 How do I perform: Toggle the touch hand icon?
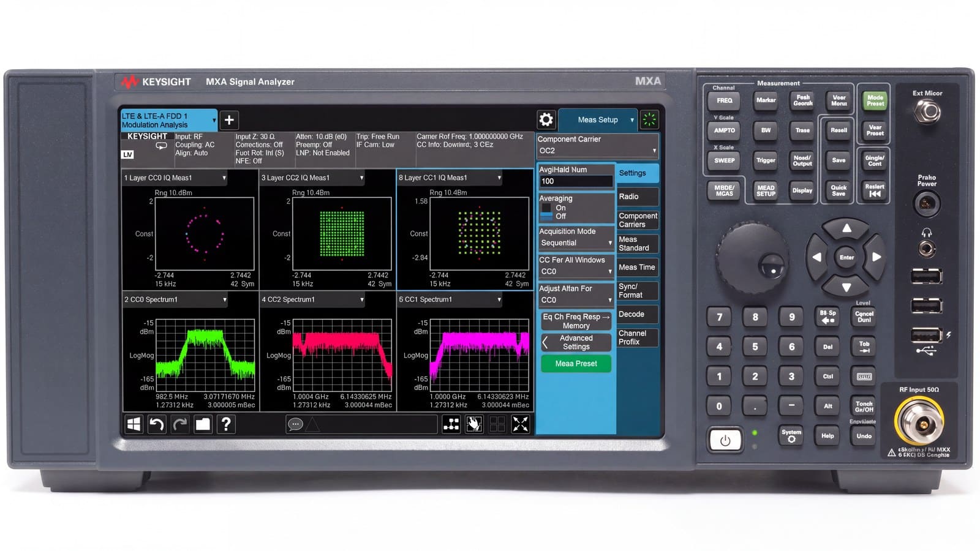[474, 424]
